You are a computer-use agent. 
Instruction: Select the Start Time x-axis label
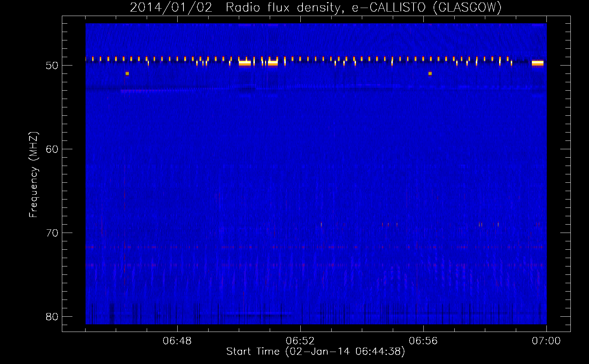point(315,352)
